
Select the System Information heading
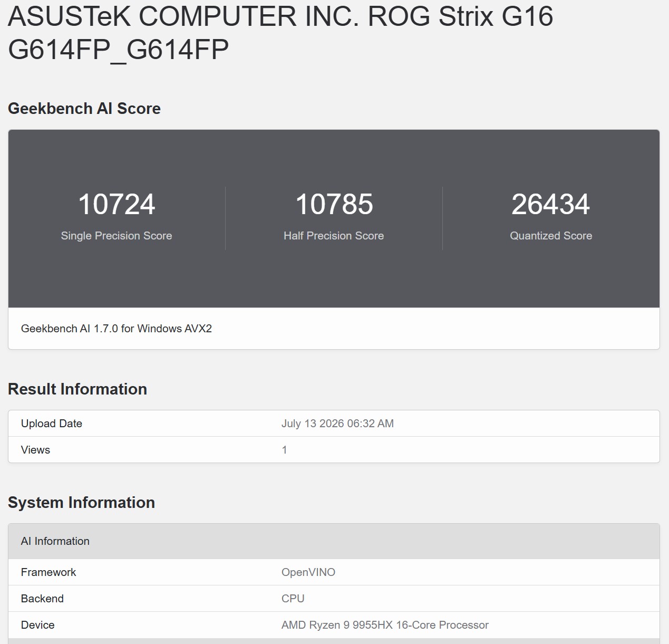[81, 503]
